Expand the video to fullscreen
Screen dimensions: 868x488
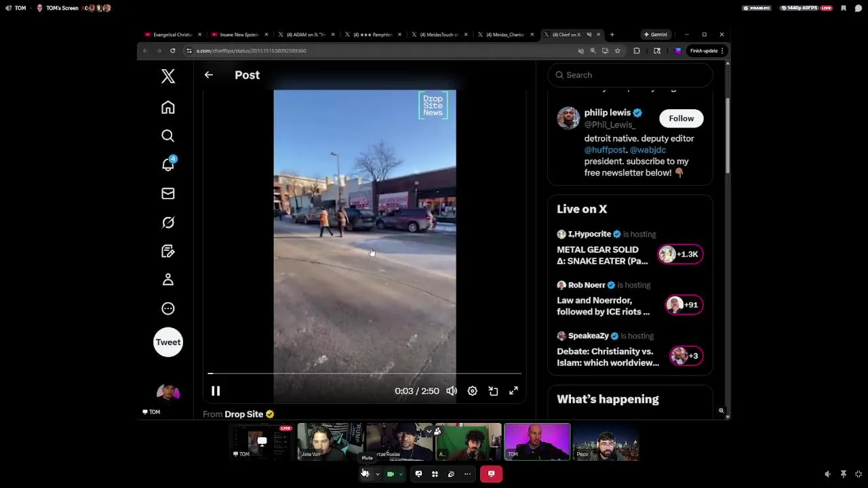click(x=514, y=391)
